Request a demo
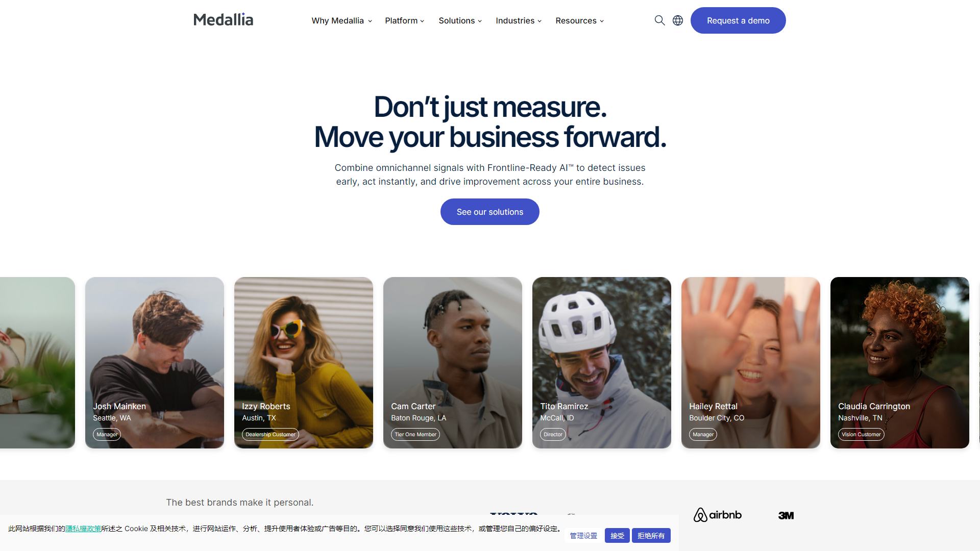The image size is (980, 551). pyautogui.click(x=738, y=20)
